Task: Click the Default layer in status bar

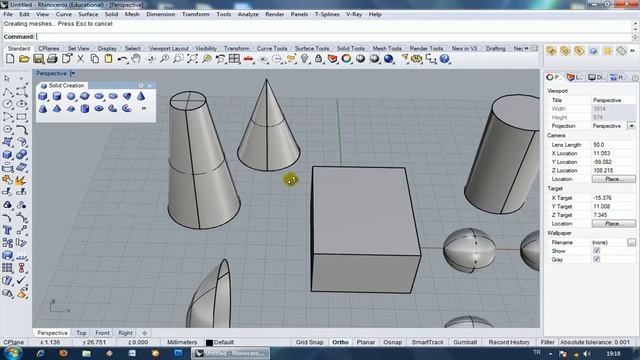Action: coord(224,342)
